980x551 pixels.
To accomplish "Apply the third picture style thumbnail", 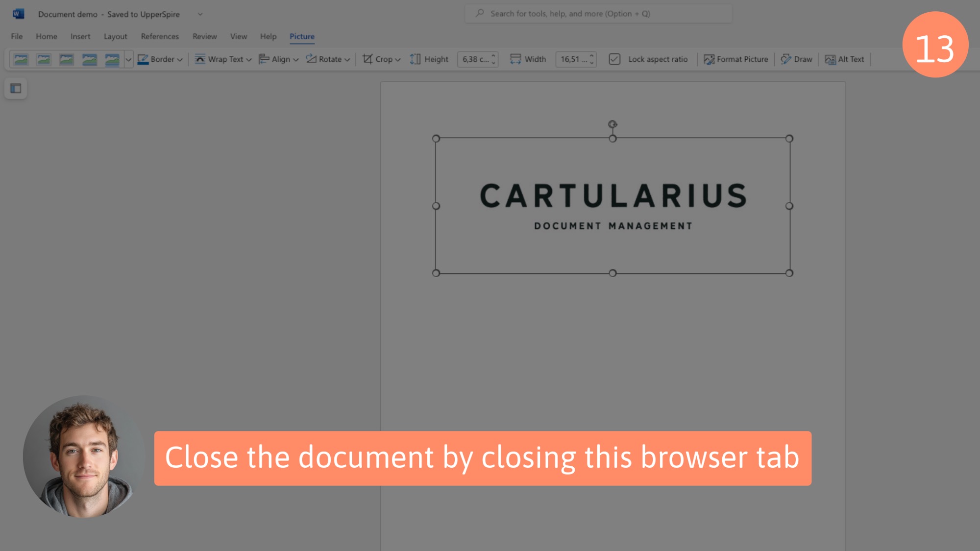I will [x=67, y=59].
